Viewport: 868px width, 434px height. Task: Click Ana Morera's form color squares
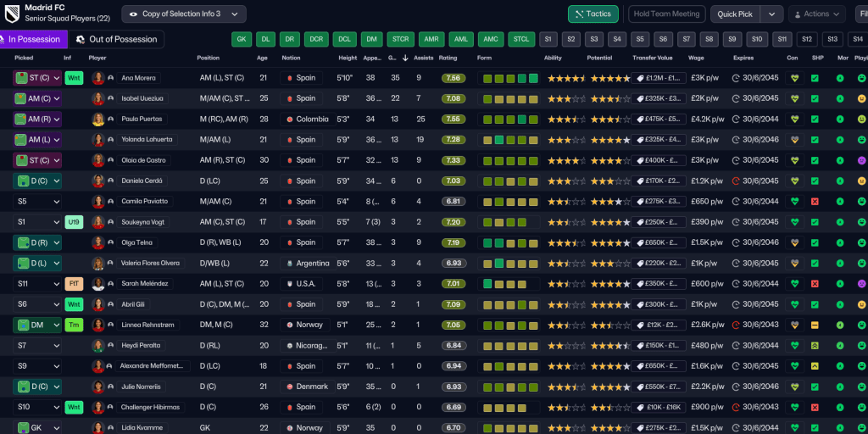(508, 78)
